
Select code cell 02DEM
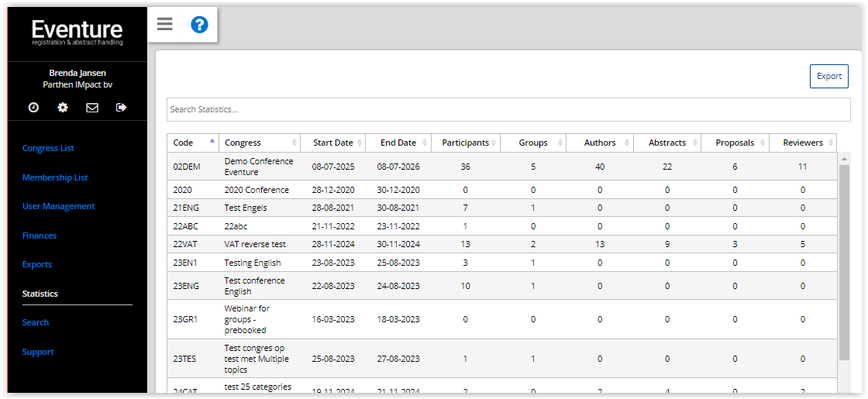tap(193, 167)
